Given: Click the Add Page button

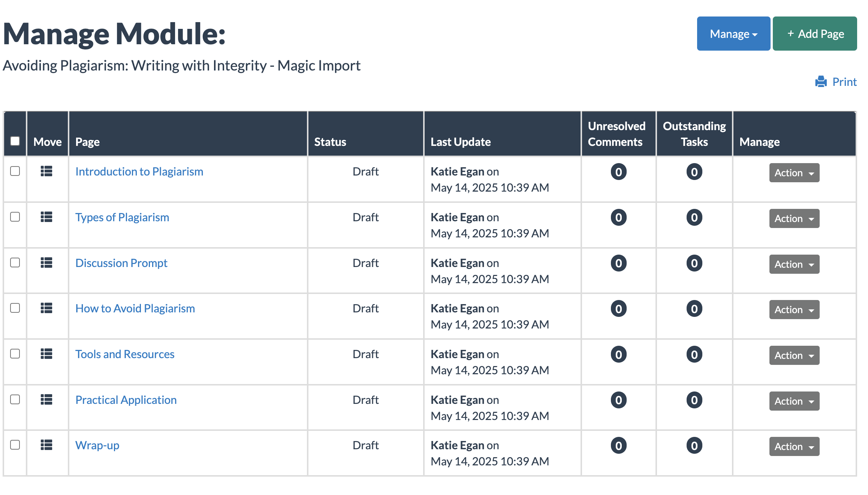Looking at the screenshot, I should pyautogui.click(x=814, y=34).
